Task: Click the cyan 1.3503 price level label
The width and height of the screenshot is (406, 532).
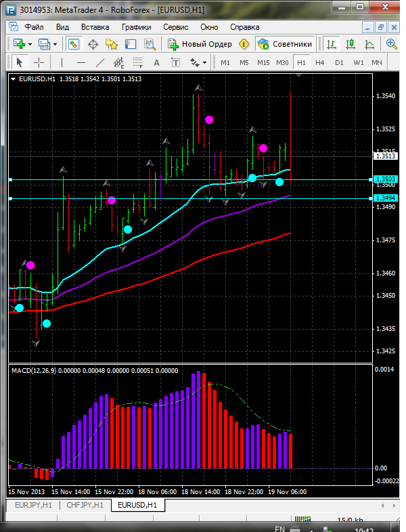Action: click(x=386, y=179)
